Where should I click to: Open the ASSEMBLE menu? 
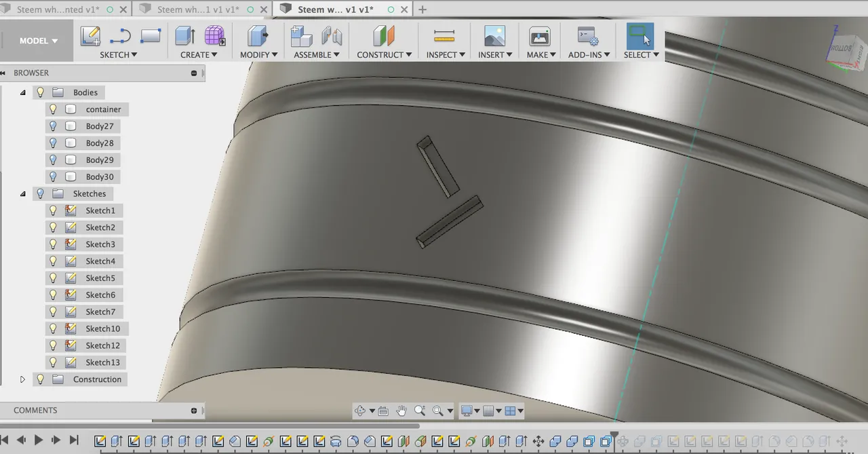[317, 55]
